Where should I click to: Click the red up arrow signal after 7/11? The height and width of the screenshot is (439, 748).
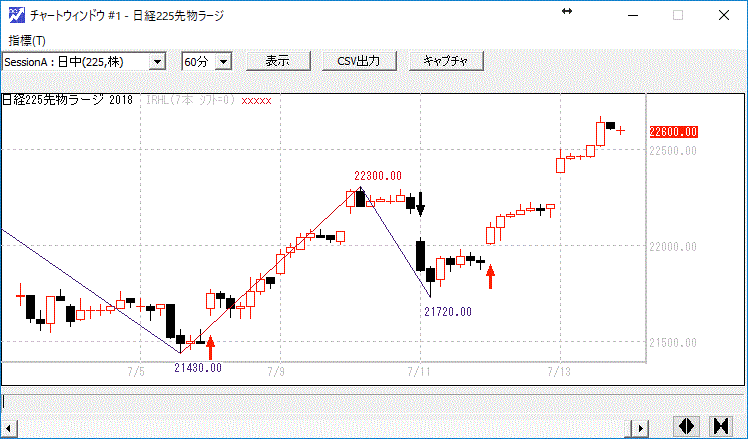(490, 277)
